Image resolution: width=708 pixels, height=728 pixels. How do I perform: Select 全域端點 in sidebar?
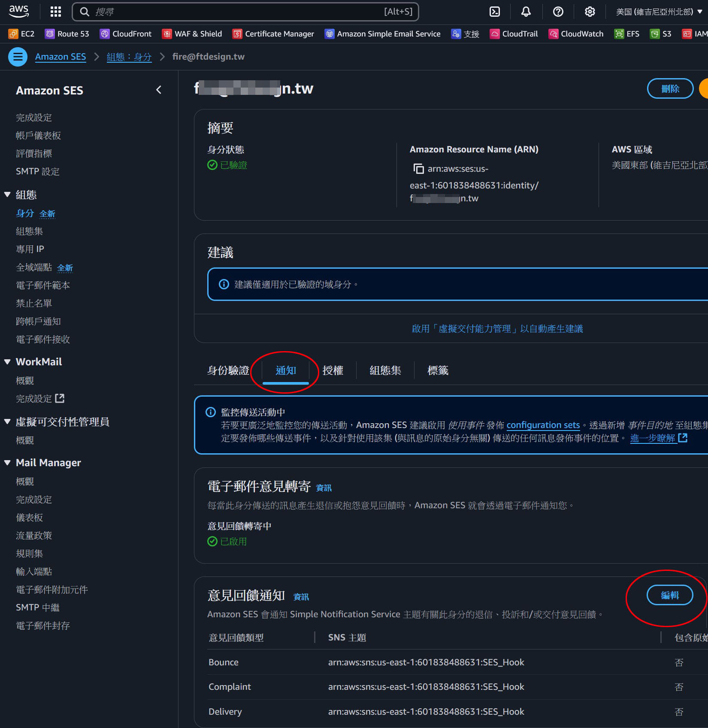click(x=34, y=267)
